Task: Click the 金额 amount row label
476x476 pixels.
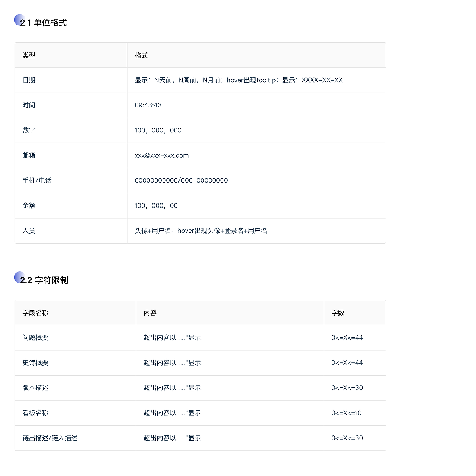Action: point(28,206)
